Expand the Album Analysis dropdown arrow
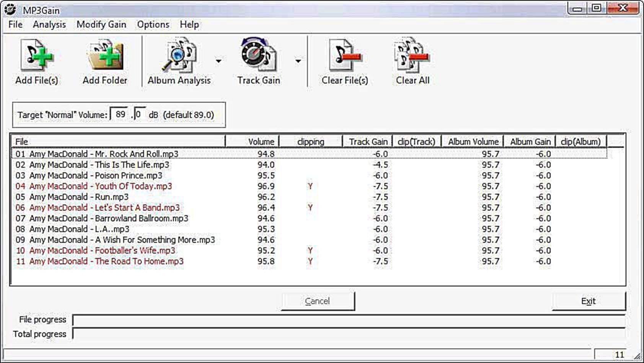The image size is (644, 363). pyautogui.click(x=218, y=61)
